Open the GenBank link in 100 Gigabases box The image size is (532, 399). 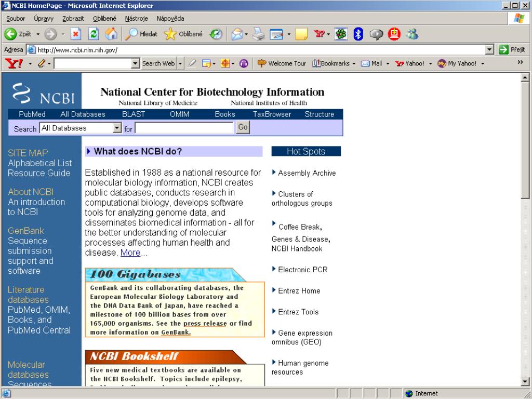(176, 332)
